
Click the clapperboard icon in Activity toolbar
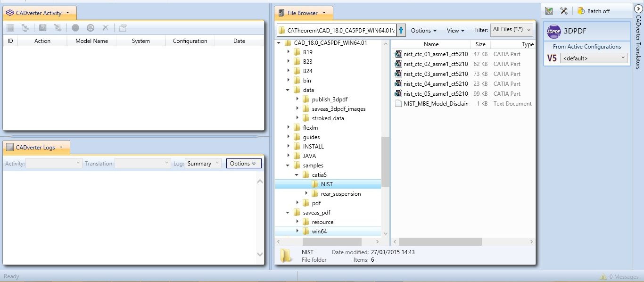pyautogui.click(x=123, y=28)
